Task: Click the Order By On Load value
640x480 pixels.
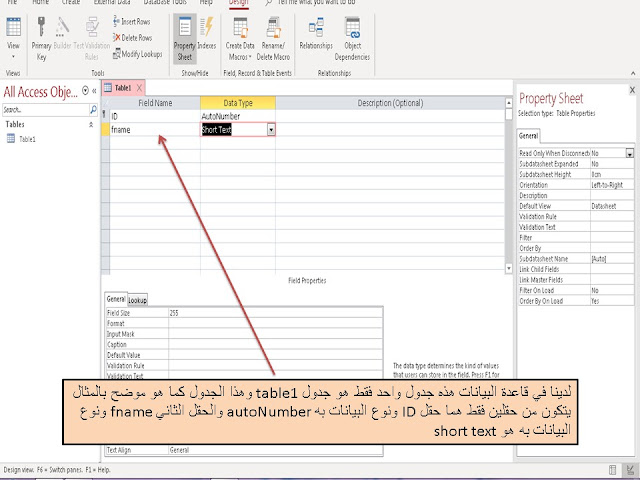Action: pos(612,301)
